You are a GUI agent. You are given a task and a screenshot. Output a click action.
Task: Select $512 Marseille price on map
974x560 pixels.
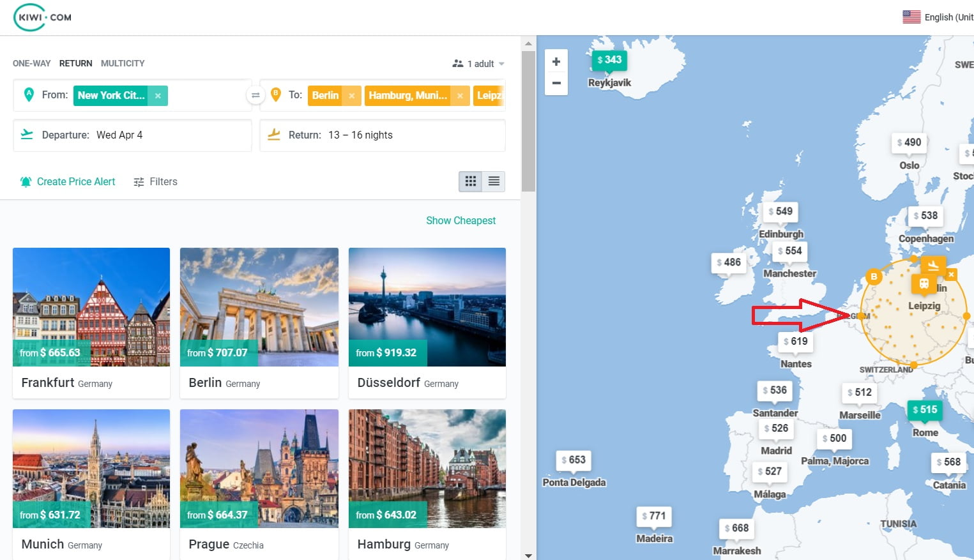(859, 393)
